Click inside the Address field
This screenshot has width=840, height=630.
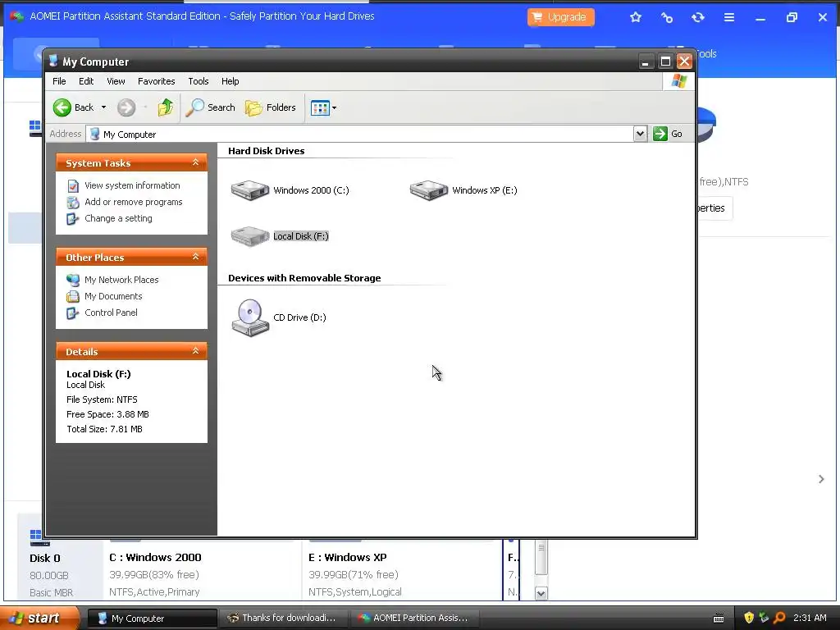(x=359, y=134)
